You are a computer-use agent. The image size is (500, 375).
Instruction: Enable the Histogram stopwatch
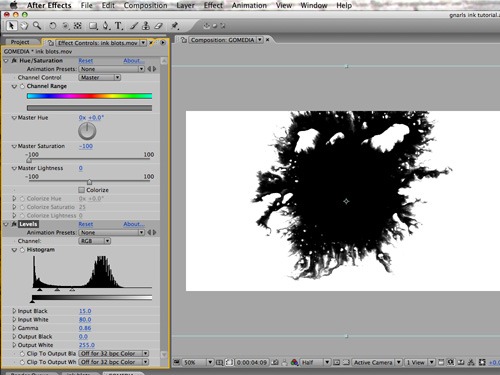point(22,250)
